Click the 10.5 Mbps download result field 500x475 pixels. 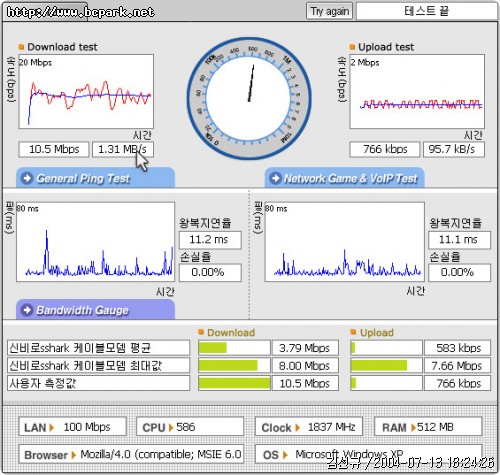(x=54, y=149)
